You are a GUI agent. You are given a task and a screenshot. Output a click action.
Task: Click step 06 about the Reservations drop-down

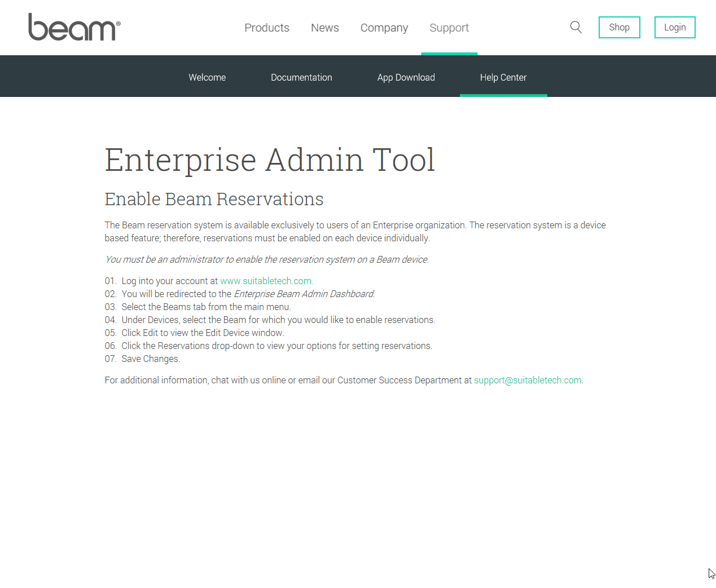pos(269,346)
